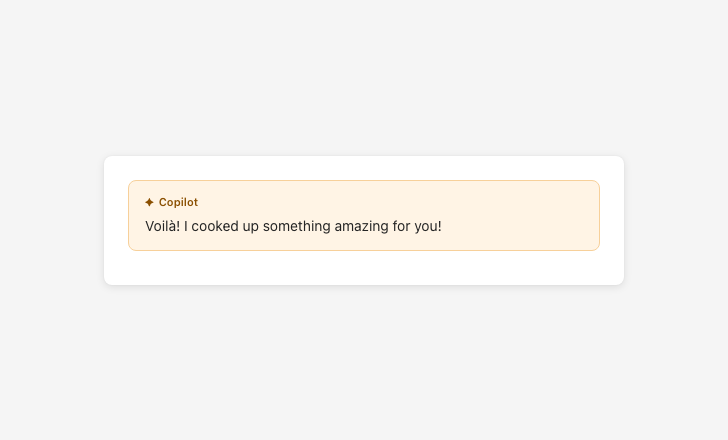Click white card margin below the orange bubble
The height and width of the screenshot is (440, 728).
(364, 267)
